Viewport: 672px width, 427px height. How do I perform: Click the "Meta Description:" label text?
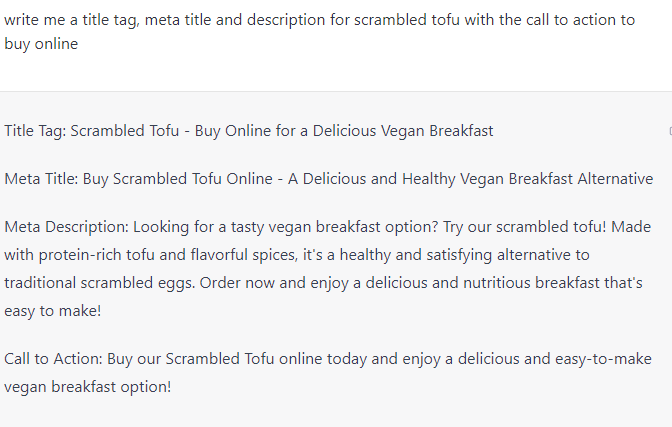[x=66, y=227]
